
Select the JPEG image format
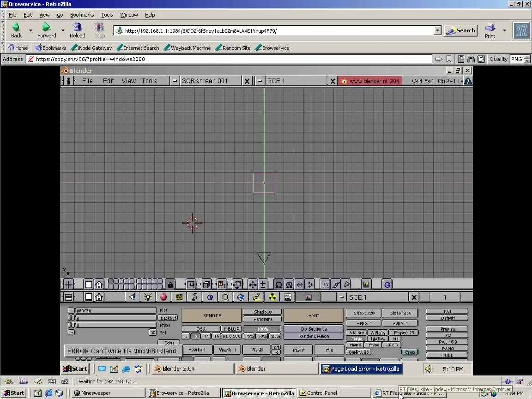[x=392, y=345]
